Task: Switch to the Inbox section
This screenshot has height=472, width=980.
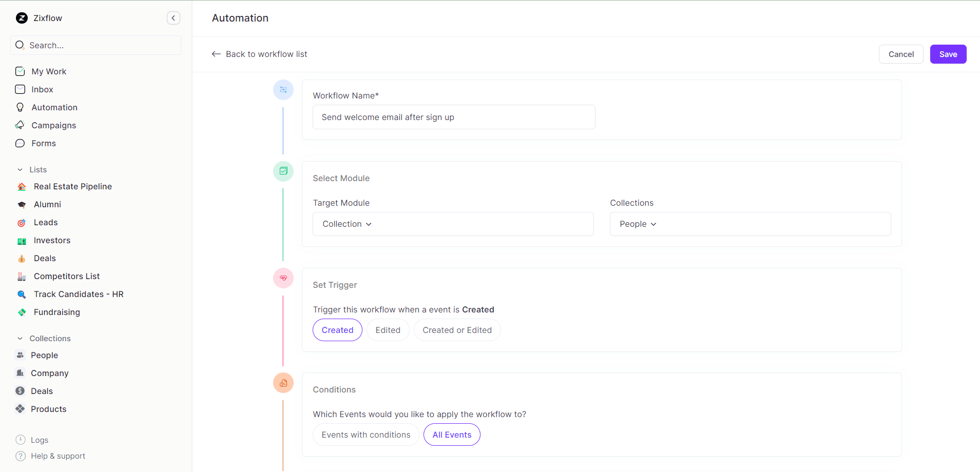Action: (42, 89)
